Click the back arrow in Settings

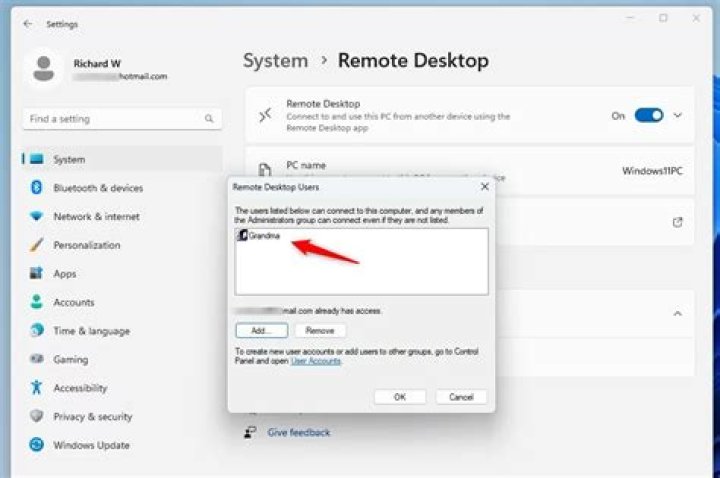coord(28,23)
